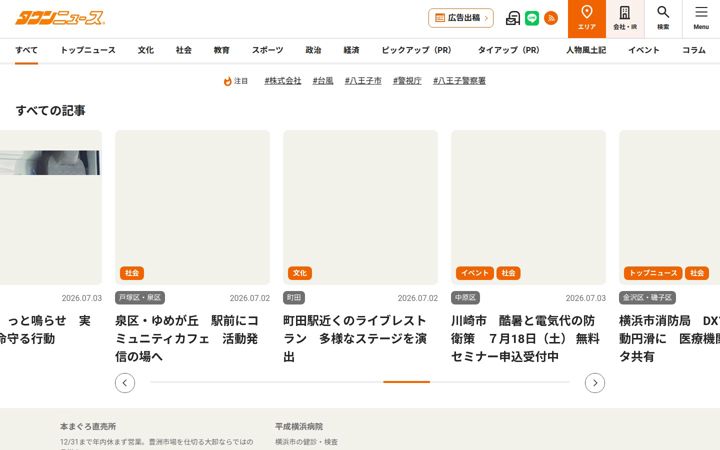Click date 2026.07.03 on 川崎市 article

tap(586, 298)
